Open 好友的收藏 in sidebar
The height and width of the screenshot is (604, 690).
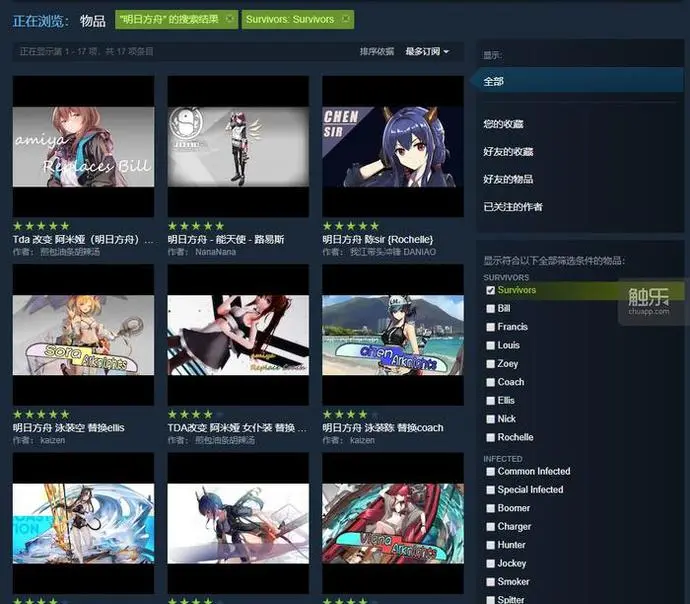[x=508, y=152]
